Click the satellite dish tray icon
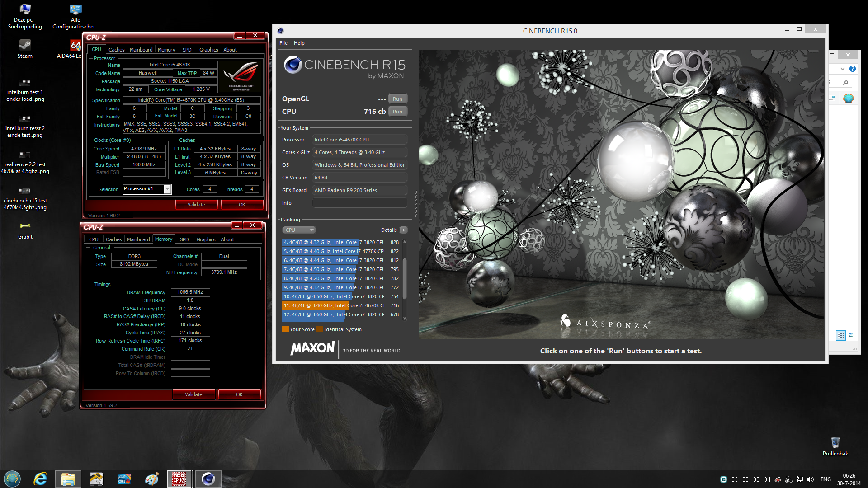 point(789,479)
